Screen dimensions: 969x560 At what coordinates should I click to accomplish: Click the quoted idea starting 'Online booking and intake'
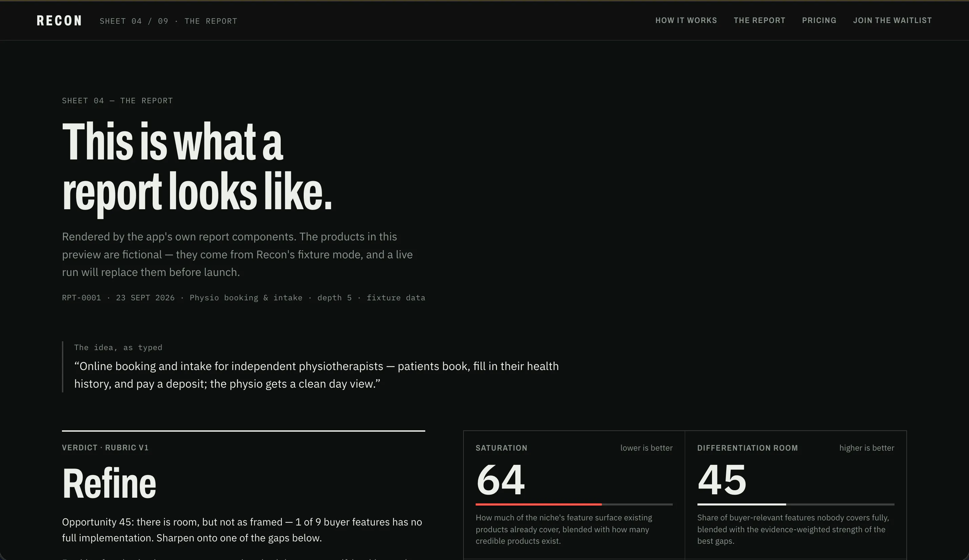(316, 375)
